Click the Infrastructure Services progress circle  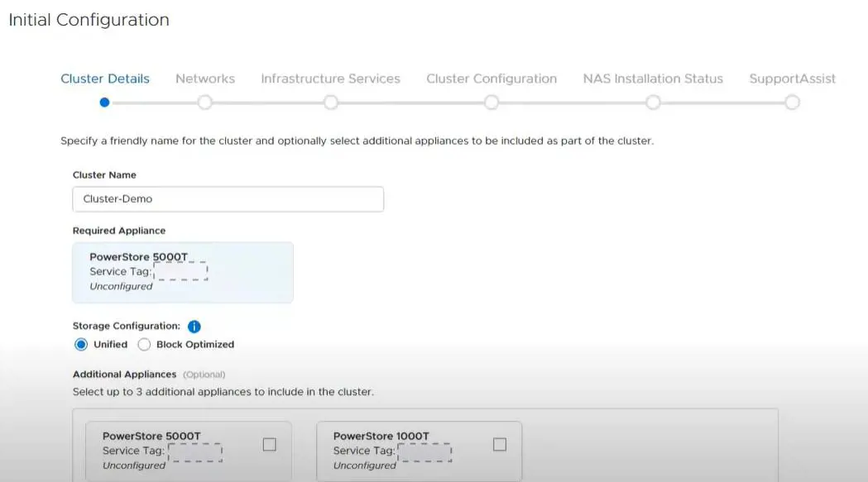coord(331,103)
